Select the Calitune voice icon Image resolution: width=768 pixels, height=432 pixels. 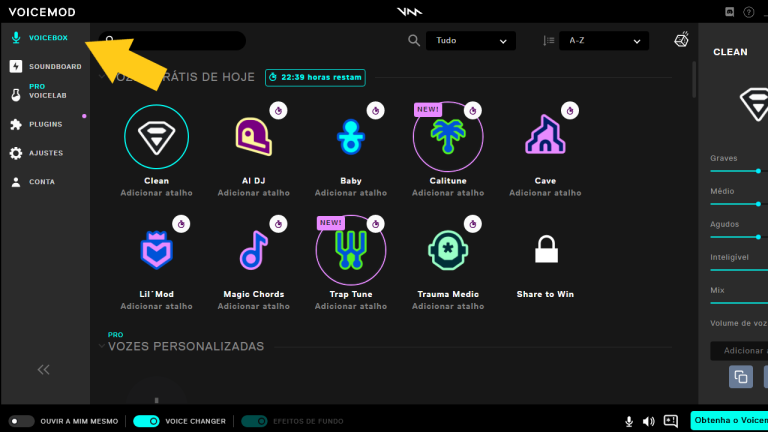pos(448,137)
